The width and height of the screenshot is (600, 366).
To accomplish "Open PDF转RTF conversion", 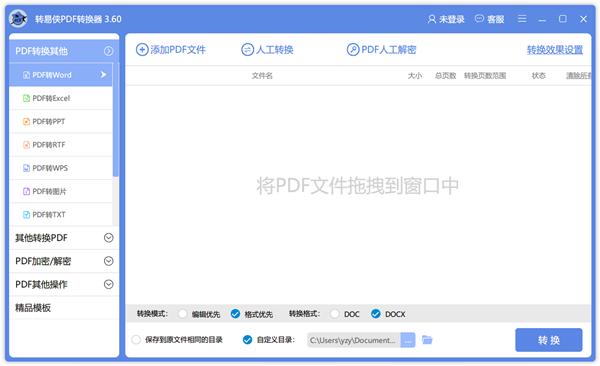I will 61,145.
